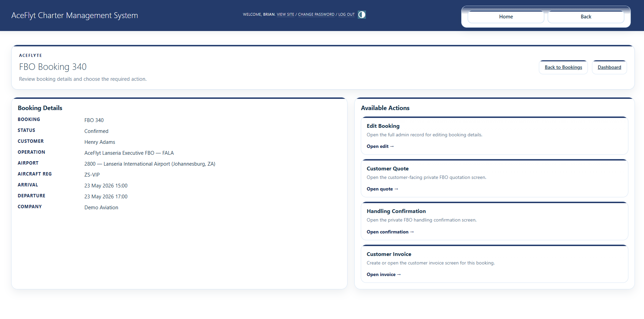The height and width of the screenshot is (319, 644).
Task: Click departure time 23 May 2026 17:00
Action: 106,197
